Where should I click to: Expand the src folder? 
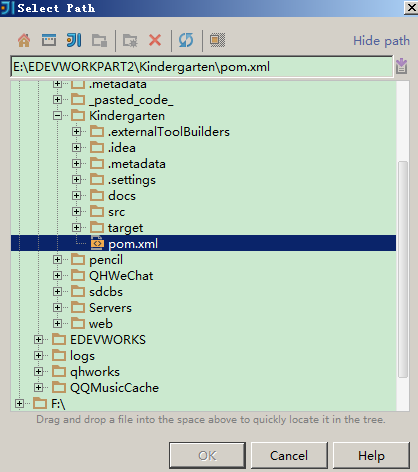click(76, 212)
